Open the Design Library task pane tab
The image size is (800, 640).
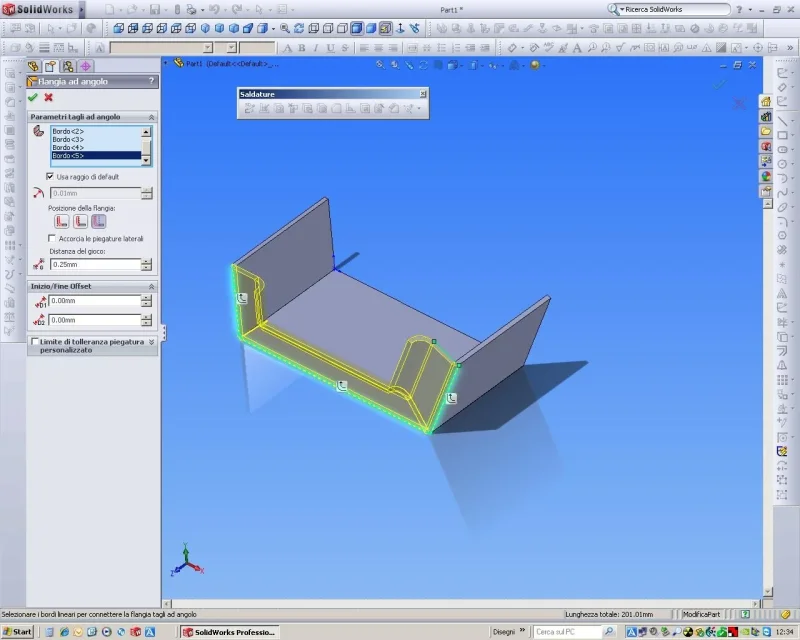pos(766,116)
